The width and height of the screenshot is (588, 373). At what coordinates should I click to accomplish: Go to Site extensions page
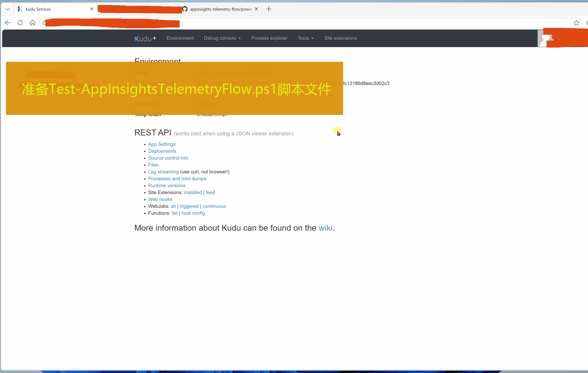pyautogui.click(x=340, y=38)
